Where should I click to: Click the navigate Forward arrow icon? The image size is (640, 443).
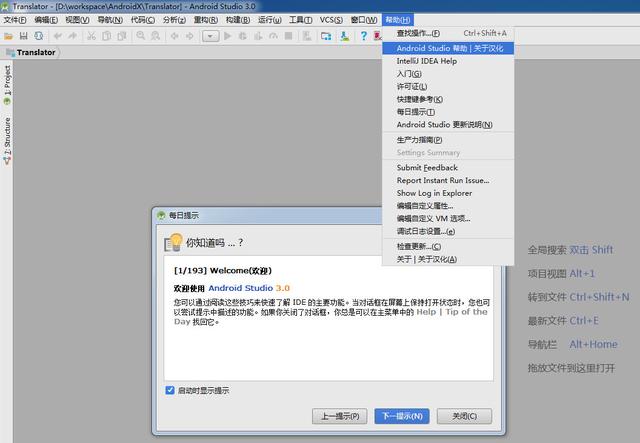point(189,36)
